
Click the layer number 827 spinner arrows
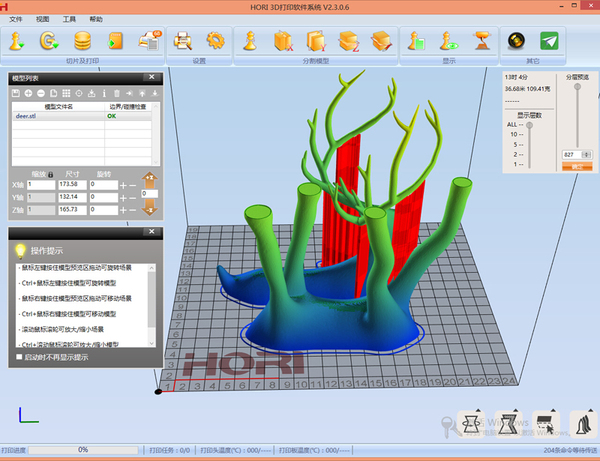click(587, 155)
